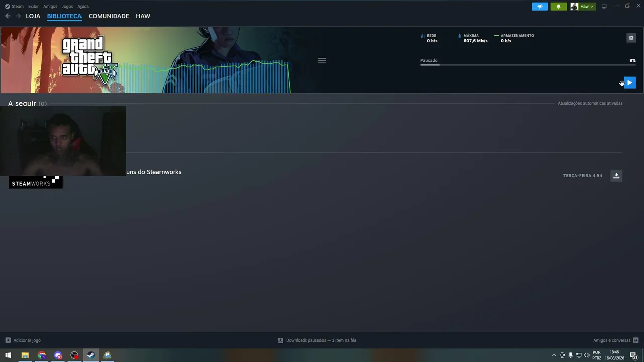Click the Steamworks logo thumbnail
The image size is (644, 362).
(x=36, y=182)
